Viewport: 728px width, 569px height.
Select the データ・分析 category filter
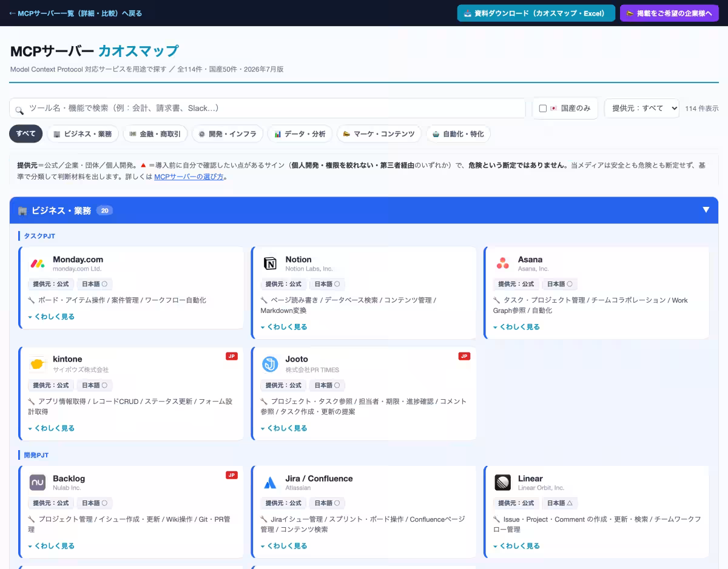pyautogui.click(x=300, y=134)
